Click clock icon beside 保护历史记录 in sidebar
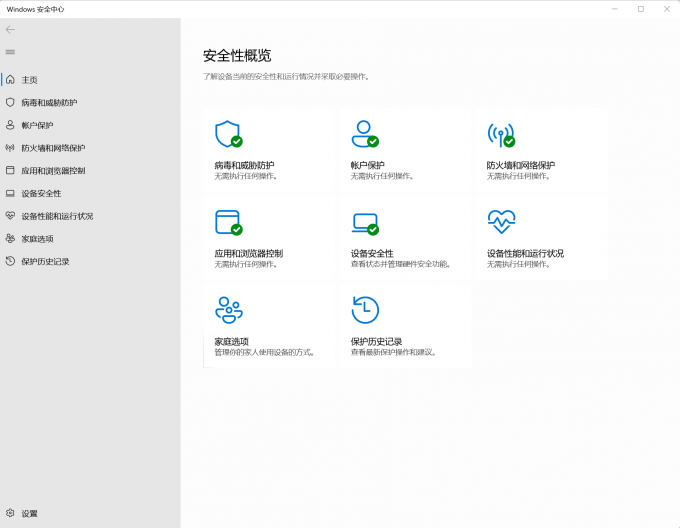This screenshot has height=528, width=680. coord(10,261)
